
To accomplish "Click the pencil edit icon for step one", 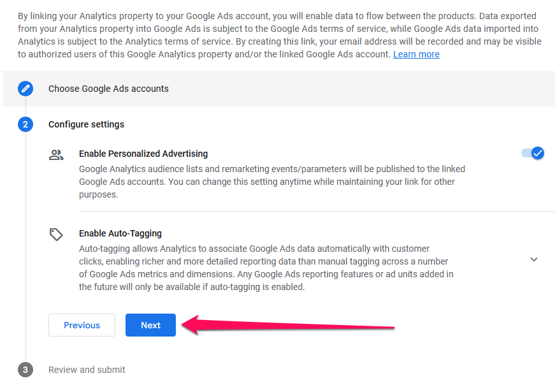I will point(25,89).
